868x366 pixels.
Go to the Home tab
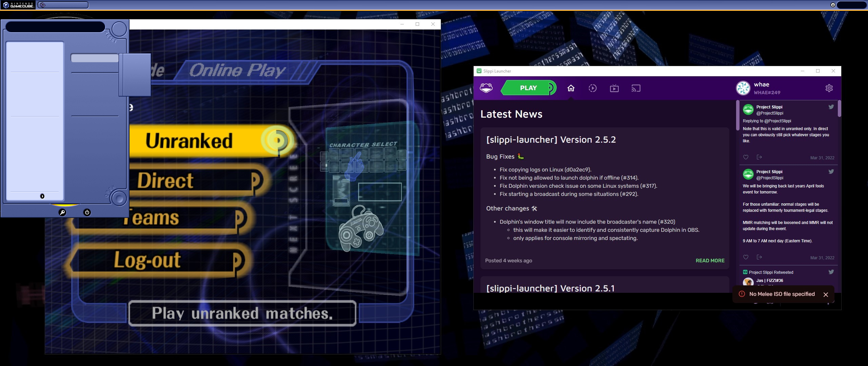click(571, 88)
